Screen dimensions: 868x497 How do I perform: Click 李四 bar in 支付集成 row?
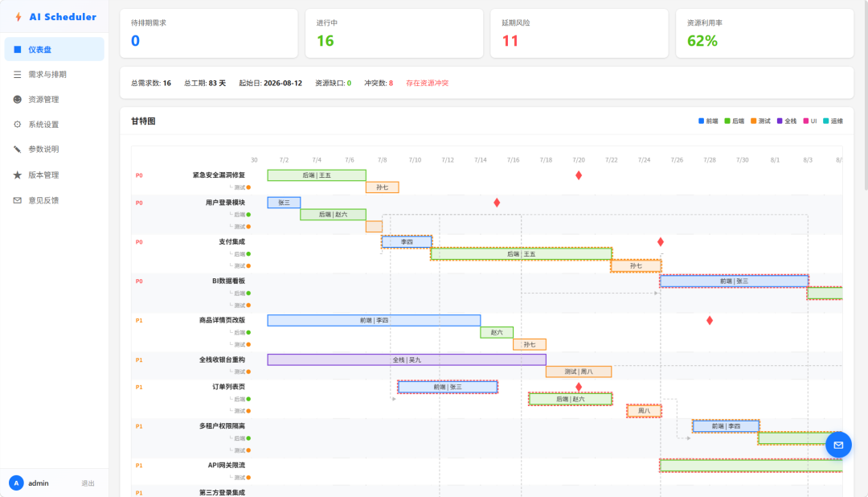tap(407, 241)
